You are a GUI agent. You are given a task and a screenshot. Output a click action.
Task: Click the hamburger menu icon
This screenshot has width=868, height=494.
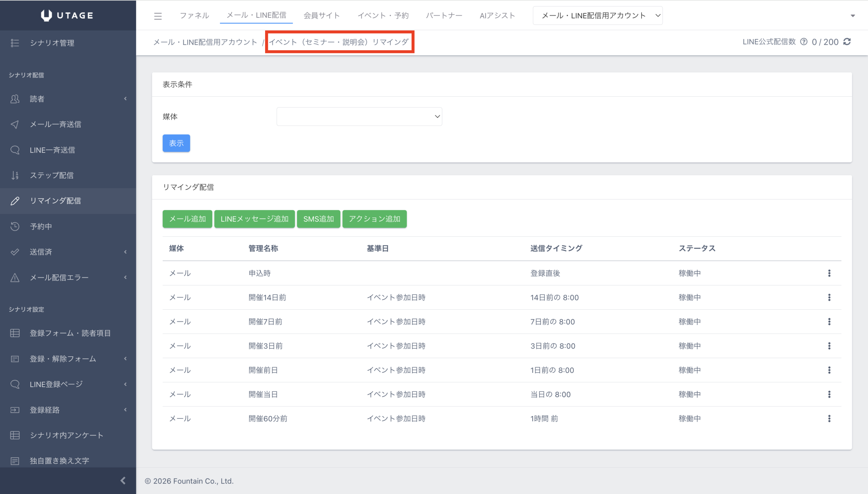point(158,16)
